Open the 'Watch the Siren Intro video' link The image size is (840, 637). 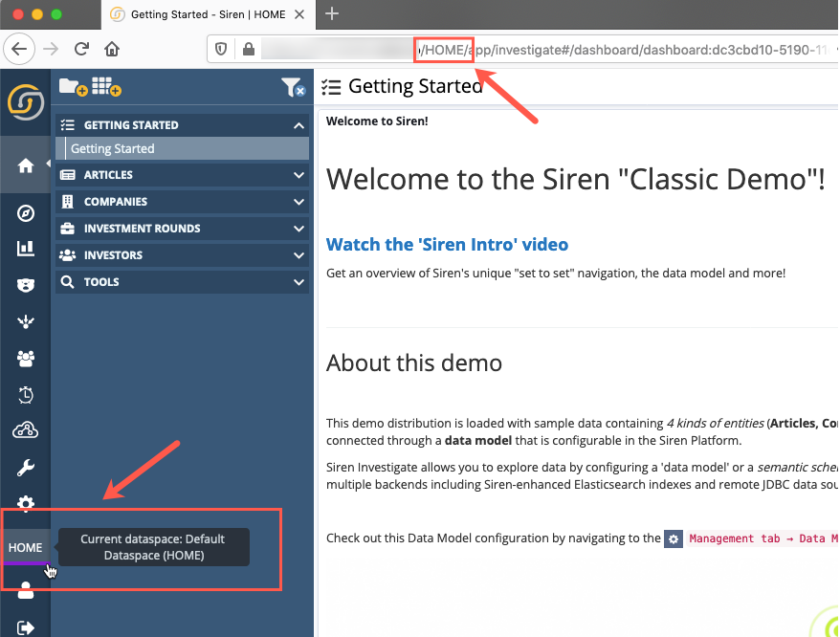tap(447, 244)
